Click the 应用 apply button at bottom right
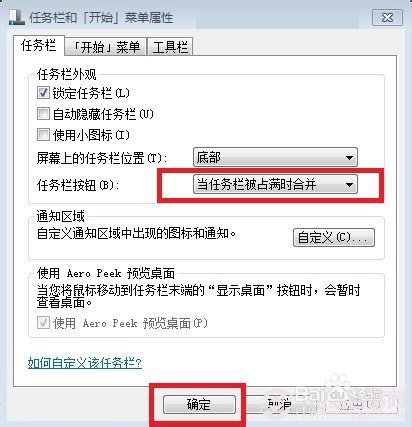The width and height of the screenshot is (412, 427). coord(362,404)
